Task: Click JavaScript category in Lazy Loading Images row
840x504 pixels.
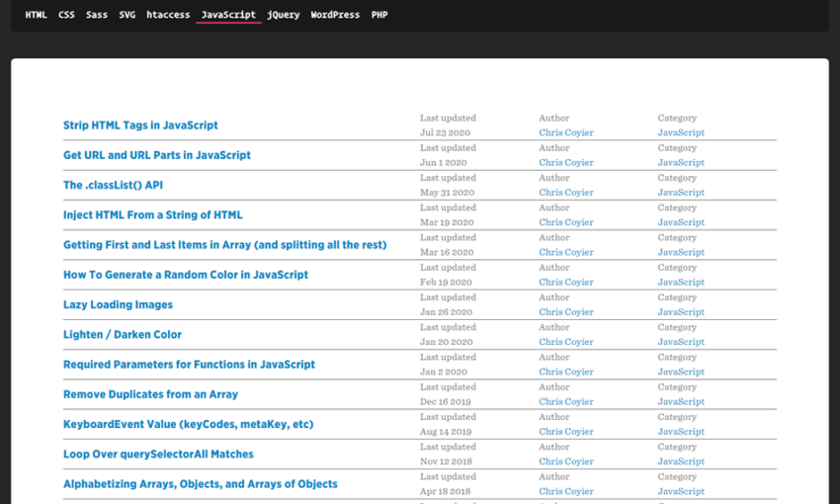Action: [681, 312]
